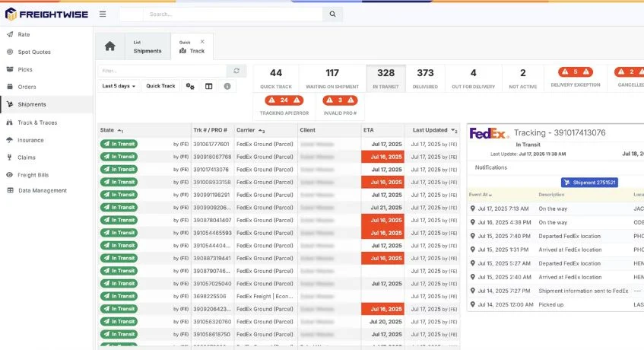Click the Trk # / PRO # header
Screen dimensions: 644x350
(211, 130)
